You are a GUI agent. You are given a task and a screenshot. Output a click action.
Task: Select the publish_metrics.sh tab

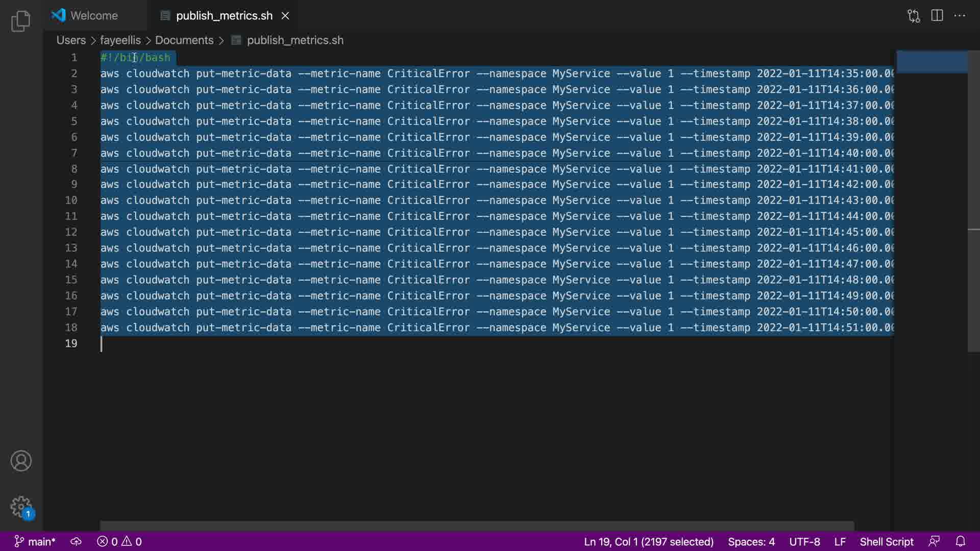click(x=224, y=16)
